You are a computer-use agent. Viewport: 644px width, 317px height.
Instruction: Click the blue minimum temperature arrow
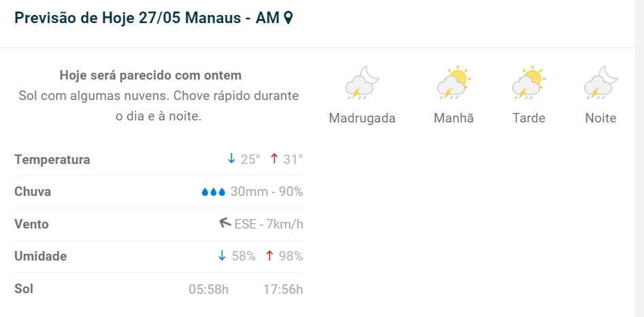tap(231, 158)
